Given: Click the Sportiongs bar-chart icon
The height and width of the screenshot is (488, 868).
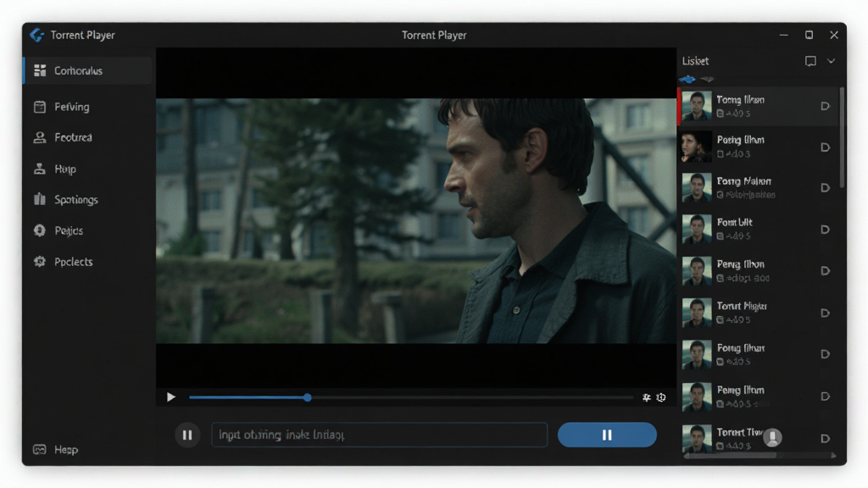Looking at the screenshot, I should (x=39, y=199).
